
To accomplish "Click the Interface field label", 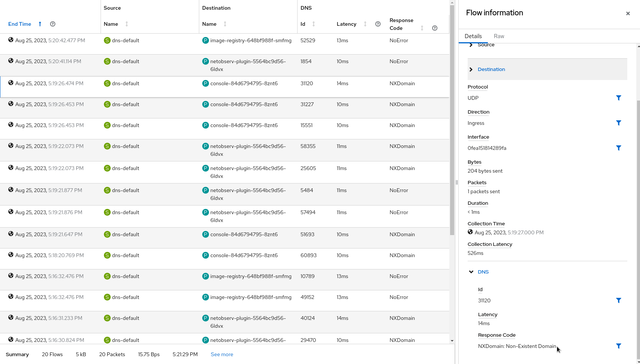I will (478, 137).
